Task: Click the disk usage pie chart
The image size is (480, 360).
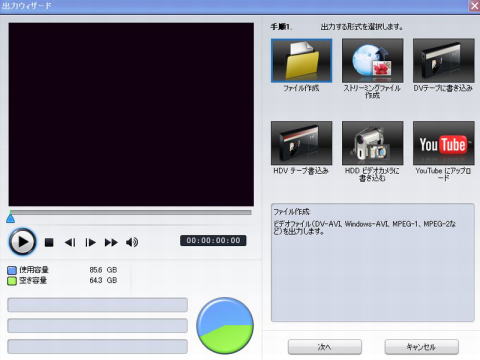Action: 225,326
